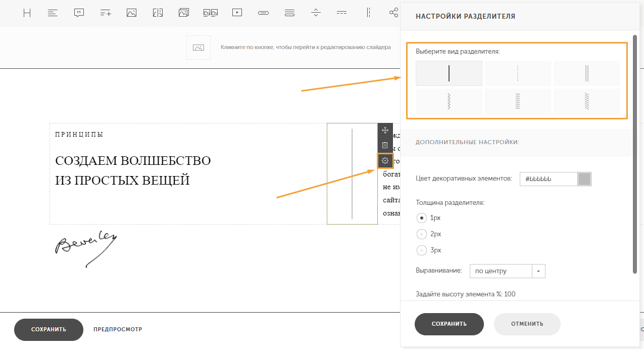Save divider settings with panel 'Сохранить' button

(449, 324)
